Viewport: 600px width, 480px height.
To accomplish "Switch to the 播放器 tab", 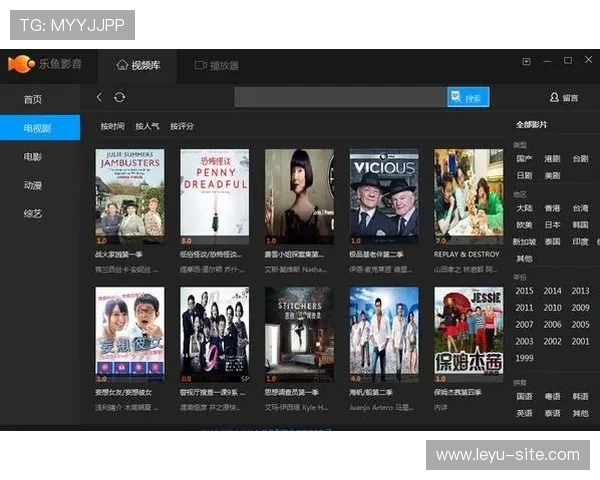I will coord(217,66).
